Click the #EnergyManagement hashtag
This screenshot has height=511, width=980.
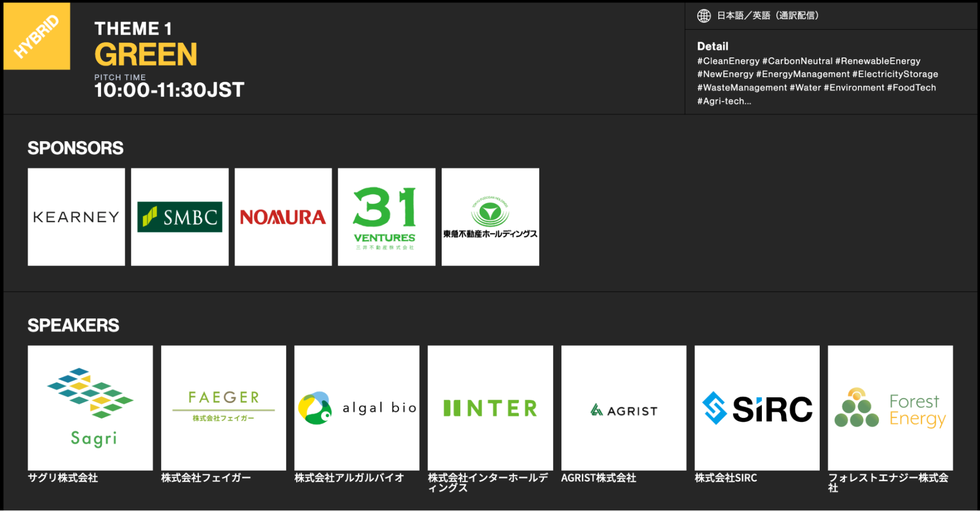803,74
